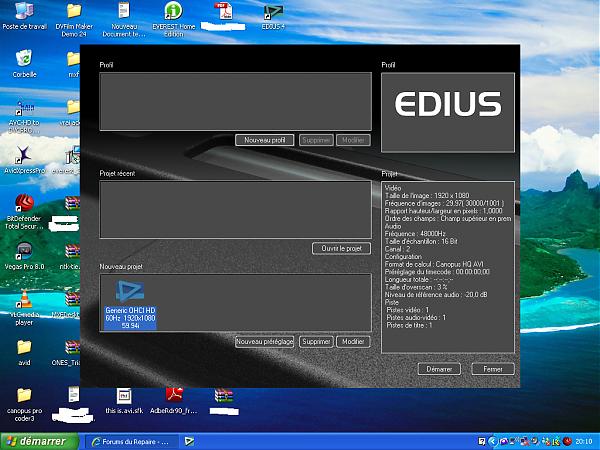Switch to the Forums du Repaire taskbar window
Image resolution: width=600 pixels, height=450 pixels.
(x=131, y=442)
